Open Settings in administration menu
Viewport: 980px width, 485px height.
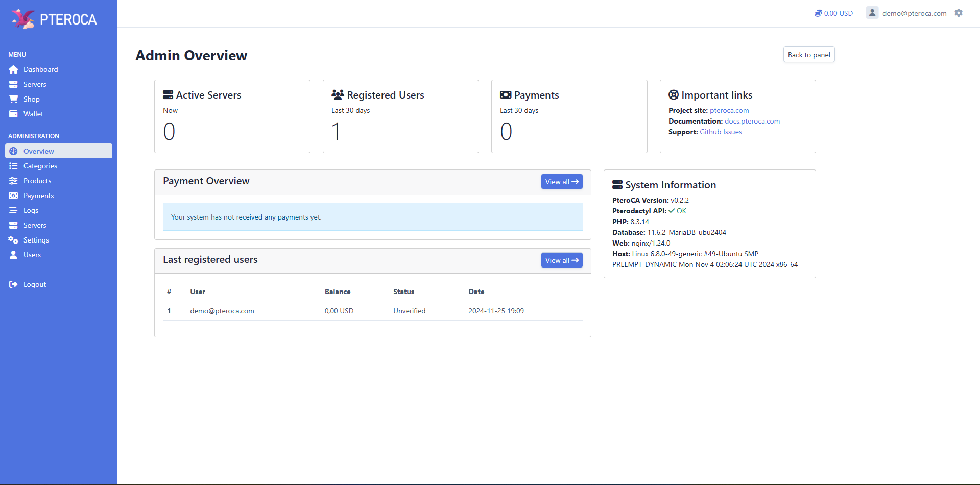coord(36,240)
